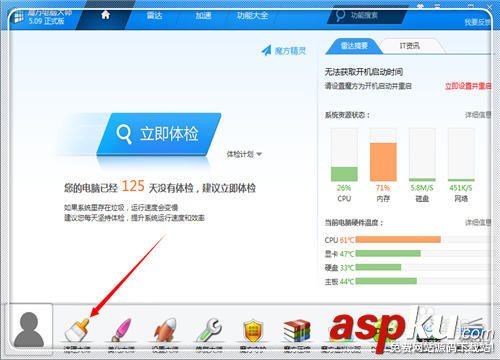Screen dimensions: 500x360
Task: Click the search magnifier icon in top bar
Action: [x=340, y=15]
